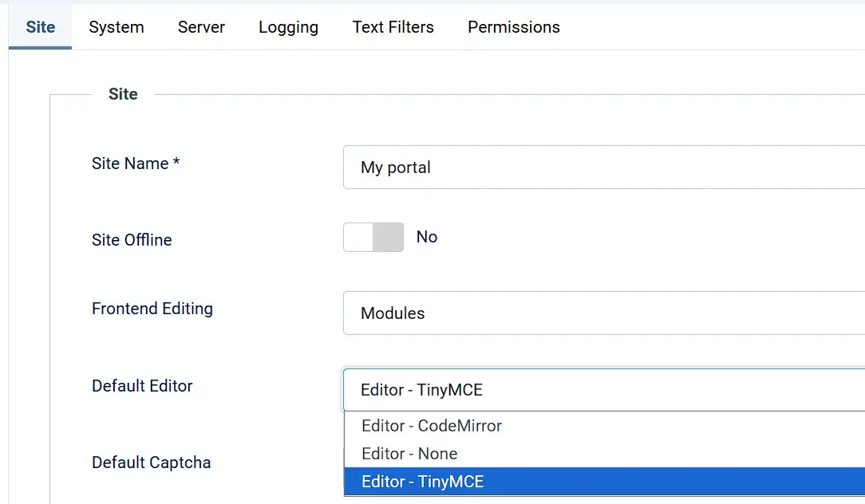Select Editor - None from the list
The image size is (865, 504).
tap(409, 453)
